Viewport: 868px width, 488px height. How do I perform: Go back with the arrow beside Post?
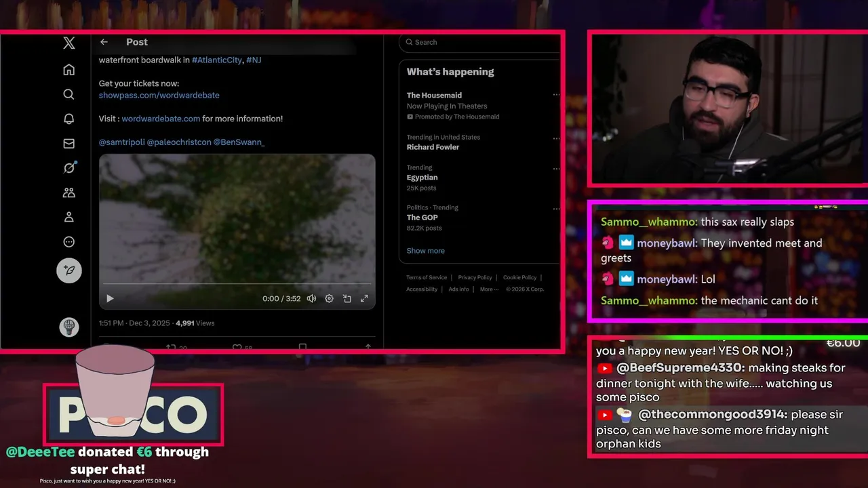(x=104, y=42)
